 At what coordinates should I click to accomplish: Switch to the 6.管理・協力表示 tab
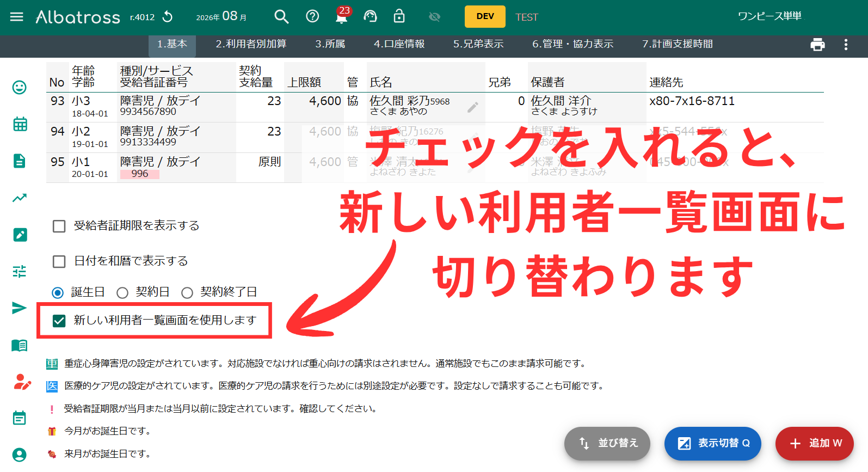coord(572,44)
